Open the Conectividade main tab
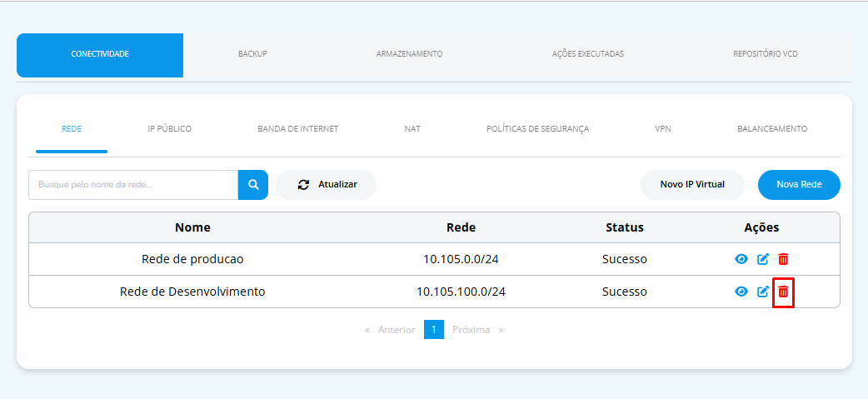This screenshot has height=399, width=868. point(100,55)
